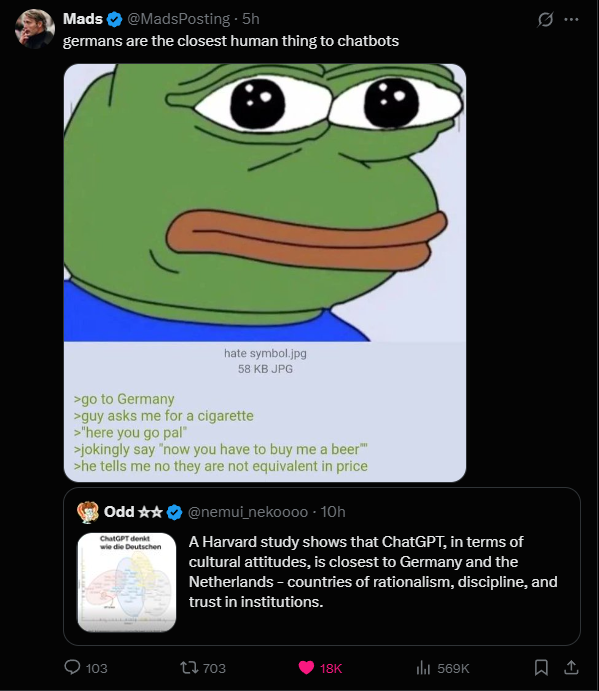Click the 703 reposts count
The width and height of the screenshot is (599, 691).
[x=214, y=668]
